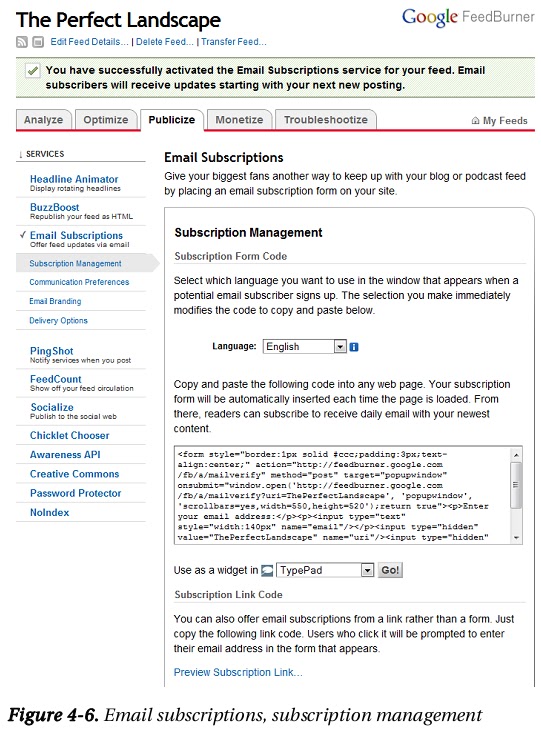Screen dimensions: 541x730
Task: Select the Publicize tab
Action: (x=172, y=120)
